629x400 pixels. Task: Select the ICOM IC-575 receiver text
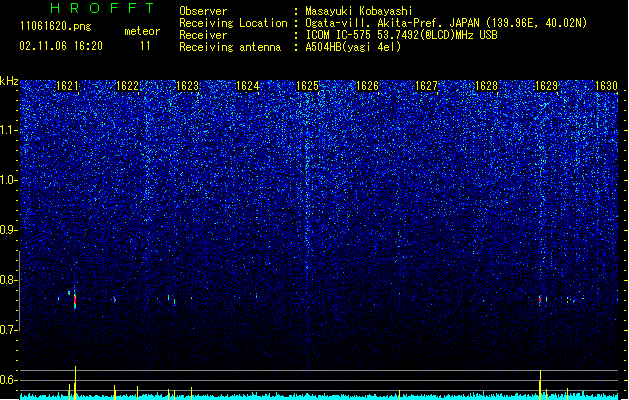[402, 35]
